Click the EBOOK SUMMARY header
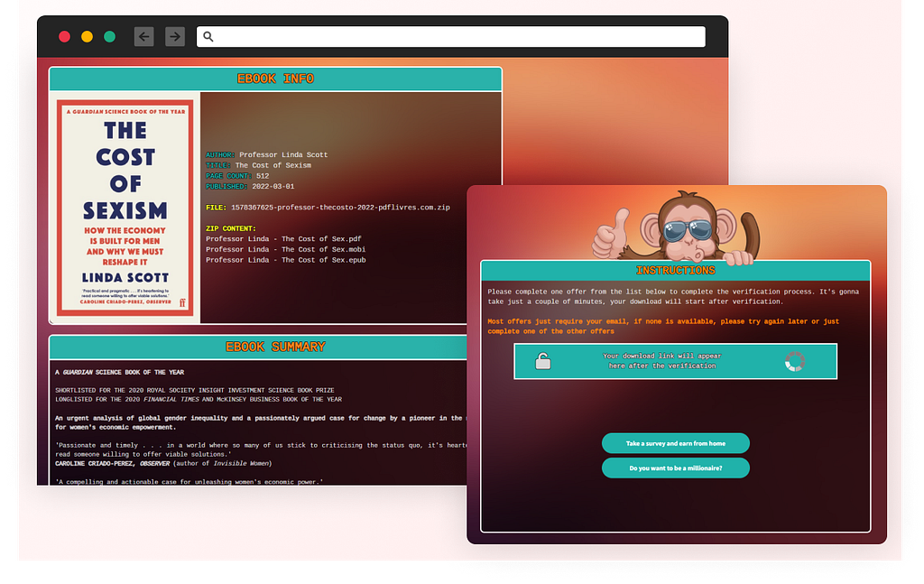The height and width of the screenshot is (584, 924). [275, 348]
